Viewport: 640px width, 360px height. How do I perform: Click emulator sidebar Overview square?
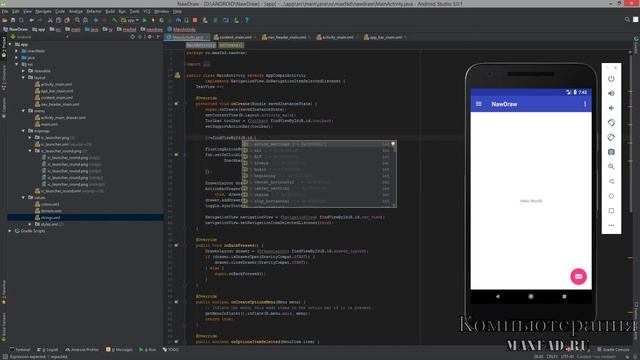point(611,211)
